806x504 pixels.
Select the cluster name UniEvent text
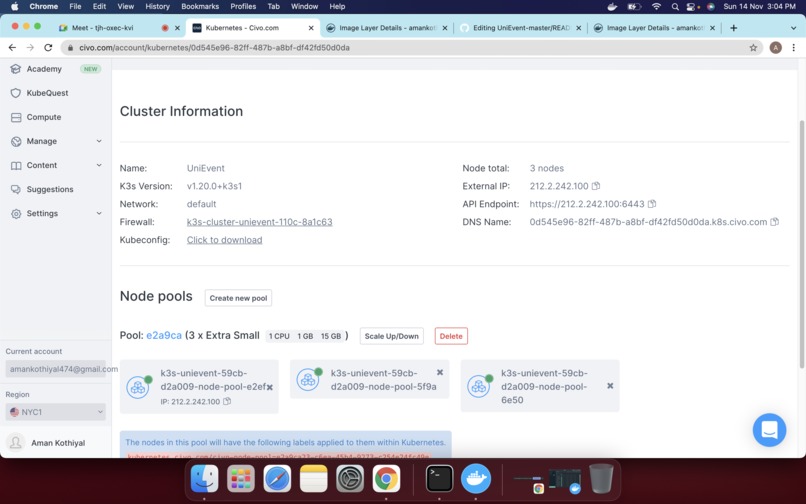(206, 168)
